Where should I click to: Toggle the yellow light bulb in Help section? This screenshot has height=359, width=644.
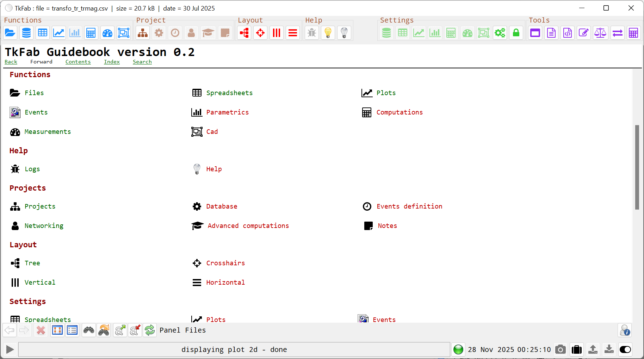[328, 33]
